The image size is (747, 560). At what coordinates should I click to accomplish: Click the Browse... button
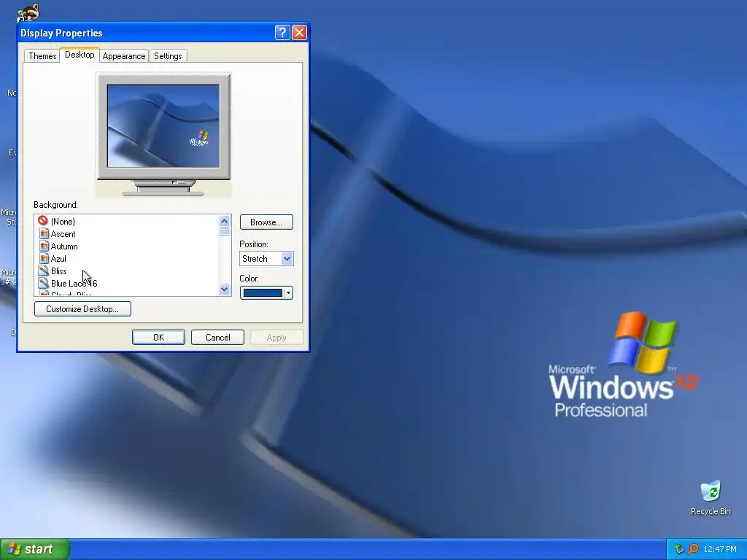(x=266, y=222)
